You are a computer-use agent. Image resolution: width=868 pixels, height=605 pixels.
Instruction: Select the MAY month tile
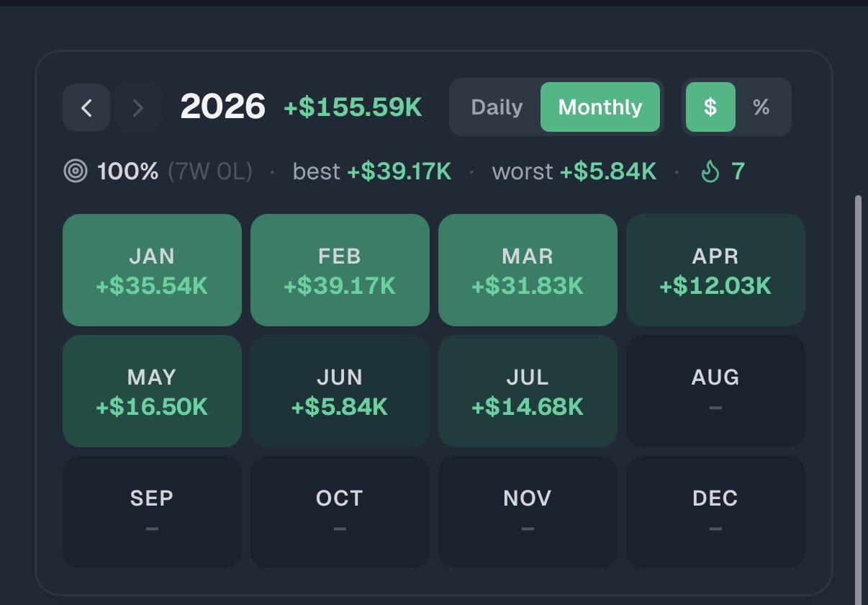pyautogui.click(x=152, y=391)
